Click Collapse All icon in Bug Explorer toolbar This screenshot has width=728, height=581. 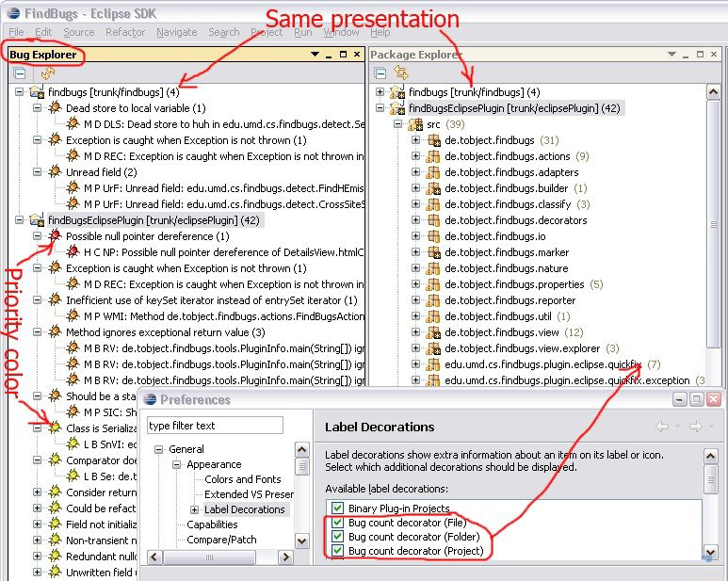coord(20,73)
